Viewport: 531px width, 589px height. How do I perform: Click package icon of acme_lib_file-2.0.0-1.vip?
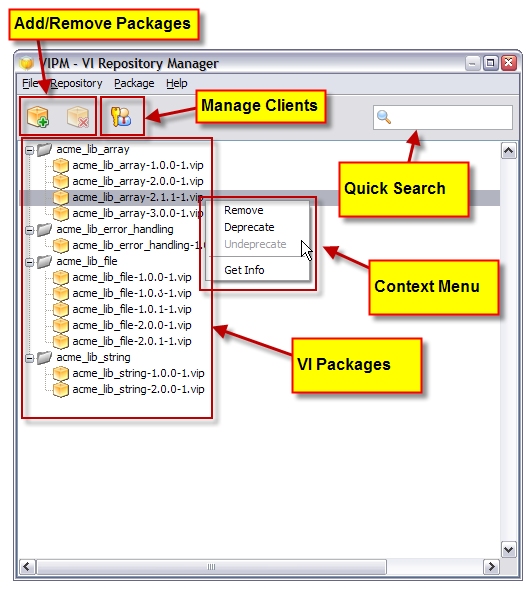pyautogui.click(x=60, y=325)
